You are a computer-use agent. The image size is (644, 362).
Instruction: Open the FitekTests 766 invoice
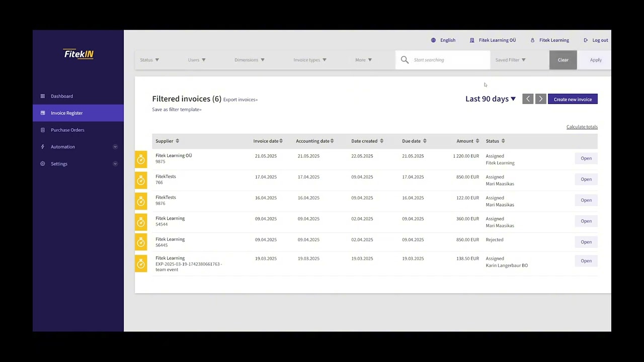coord(586,179)
